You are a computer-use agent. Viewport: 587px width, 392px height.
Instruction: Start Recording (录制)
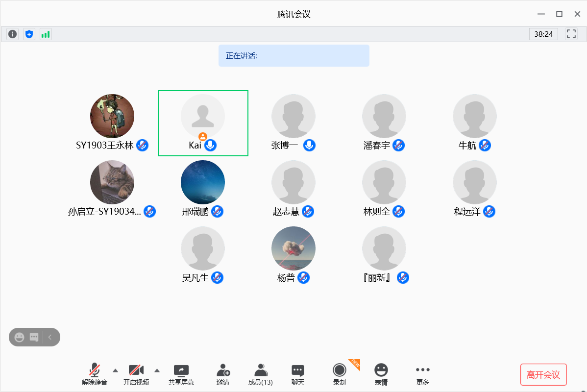click(340, 374)
